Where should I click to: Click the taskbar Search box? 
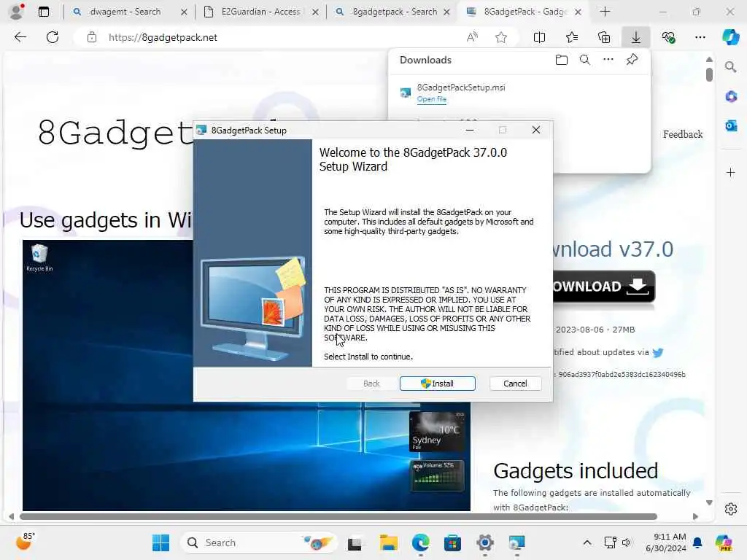(x=258, y=542)
